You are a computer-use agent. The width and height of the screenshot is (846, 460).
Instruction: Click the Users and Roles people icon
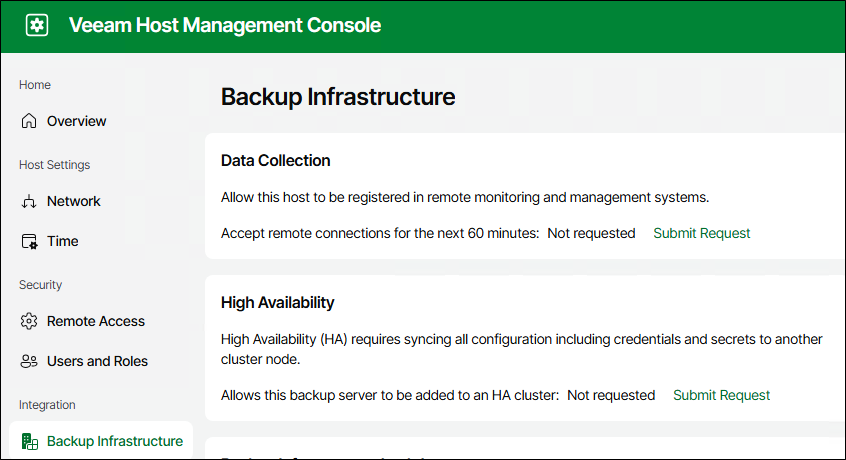[29, 361]
